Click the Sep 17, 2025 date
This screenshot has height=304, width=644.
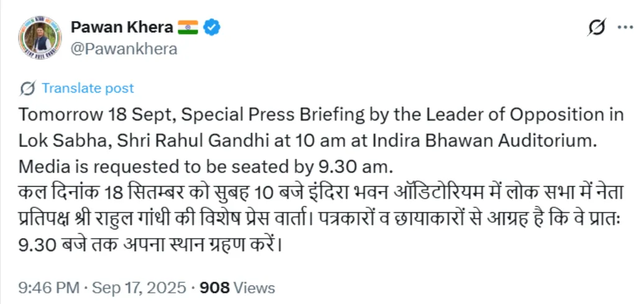(139, 288)
